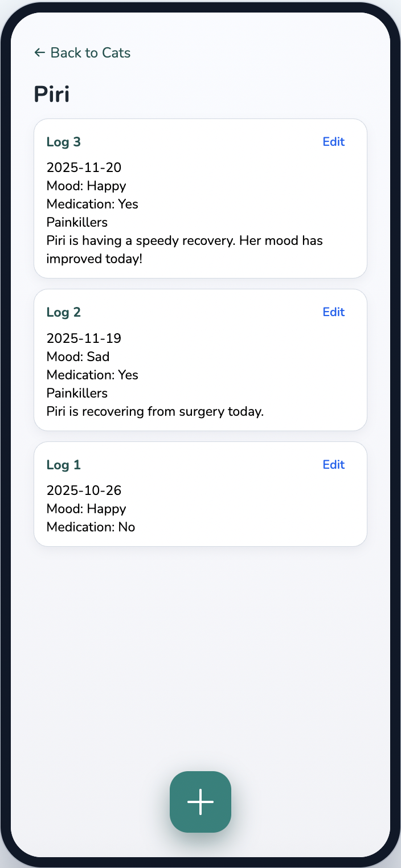401x868 pixels.
Task: Select the date 2025-11-20 on Log 3
Action: point(84,167)
